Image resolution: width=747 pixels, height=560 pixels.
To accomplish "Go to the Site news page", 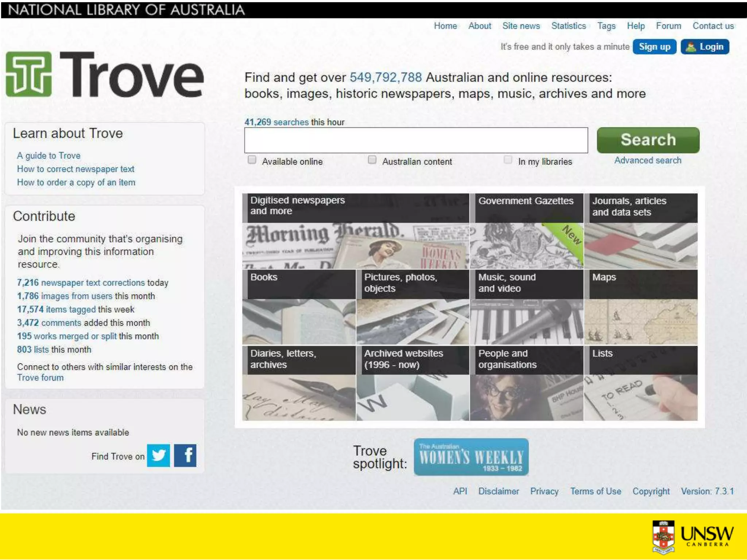I will [521, 26].
